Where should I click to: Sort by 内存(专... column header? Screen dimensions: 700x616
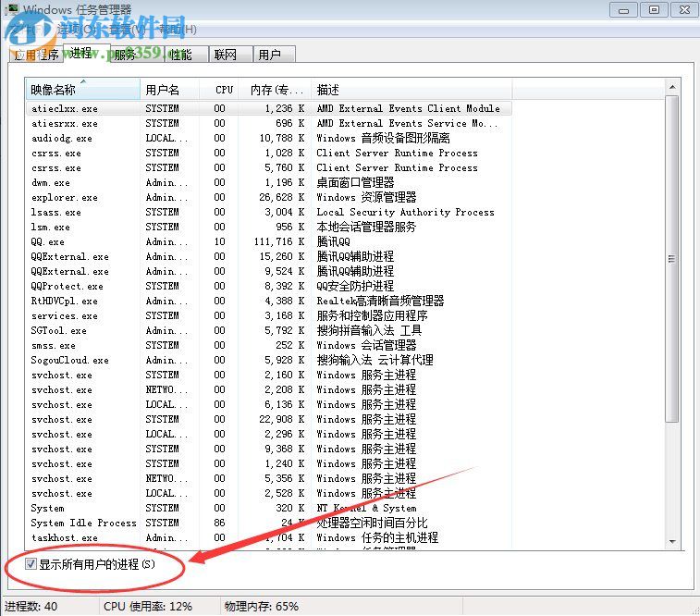coord(275,90)
